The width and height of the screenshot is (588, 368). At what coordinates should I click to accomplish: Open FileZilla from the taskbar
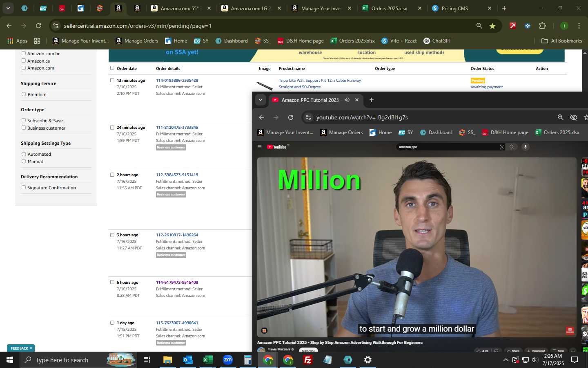(307, 360)
